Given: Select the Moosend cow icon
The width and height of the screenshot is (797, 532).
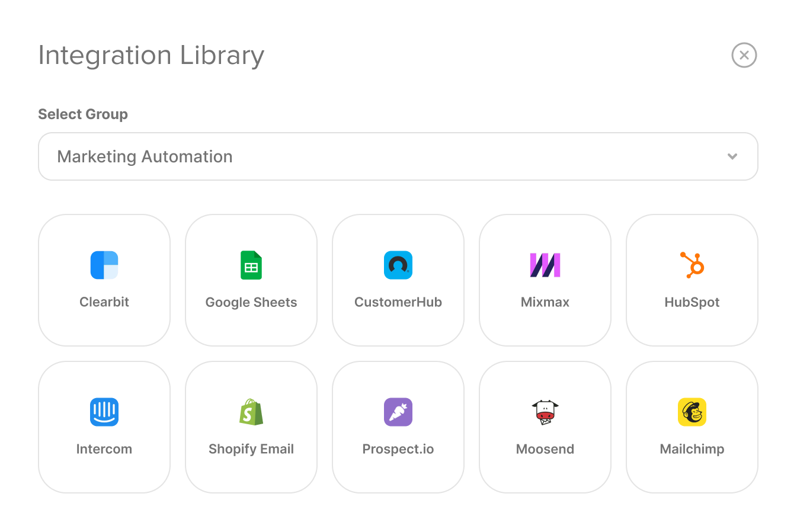Looking at the screenshot, I should pos(545,412).
